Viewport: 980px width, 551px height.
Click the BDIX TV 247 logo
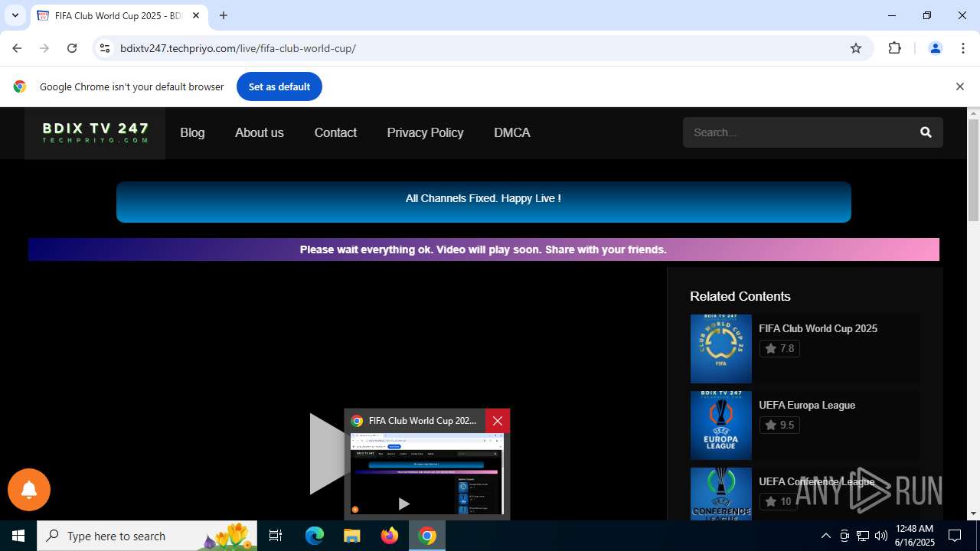[x=95, y=133]
